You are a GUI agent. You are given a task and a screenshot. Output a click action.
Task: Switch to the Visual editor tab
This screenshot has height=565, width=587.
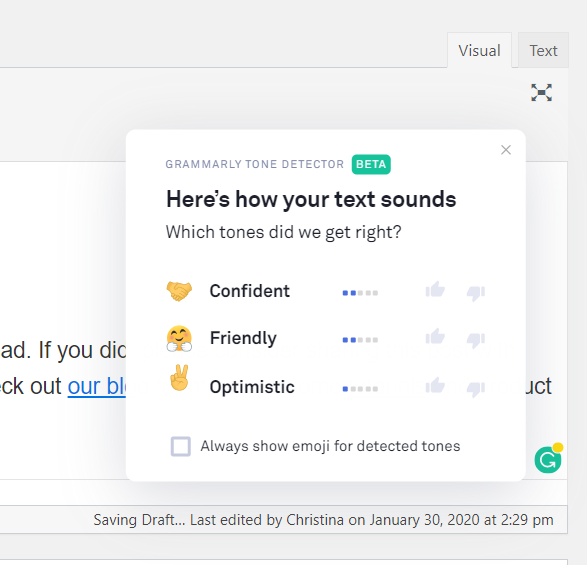click(479, 51)
